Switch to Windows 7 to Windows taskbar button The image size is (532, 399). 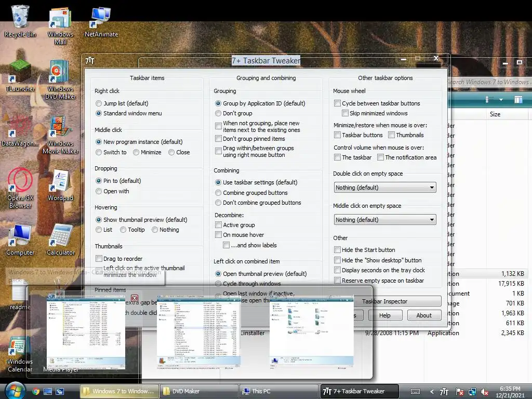coord(119,391)
